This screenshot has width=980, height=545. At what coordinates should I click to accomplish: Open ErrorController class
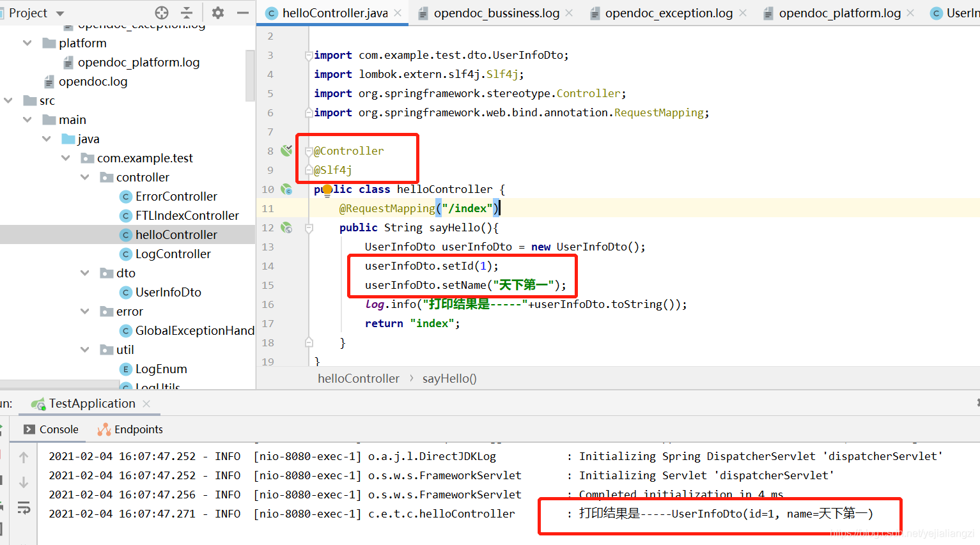(176, 196)
